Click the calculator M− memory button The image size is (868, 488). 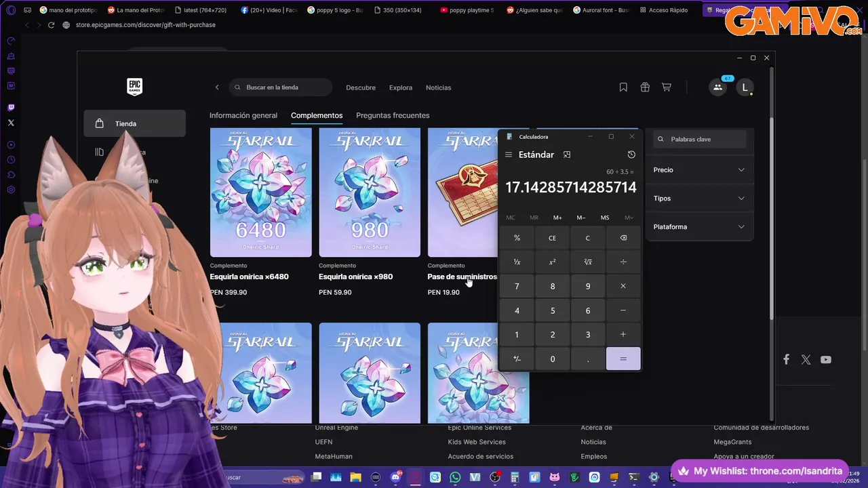point(581,218)
